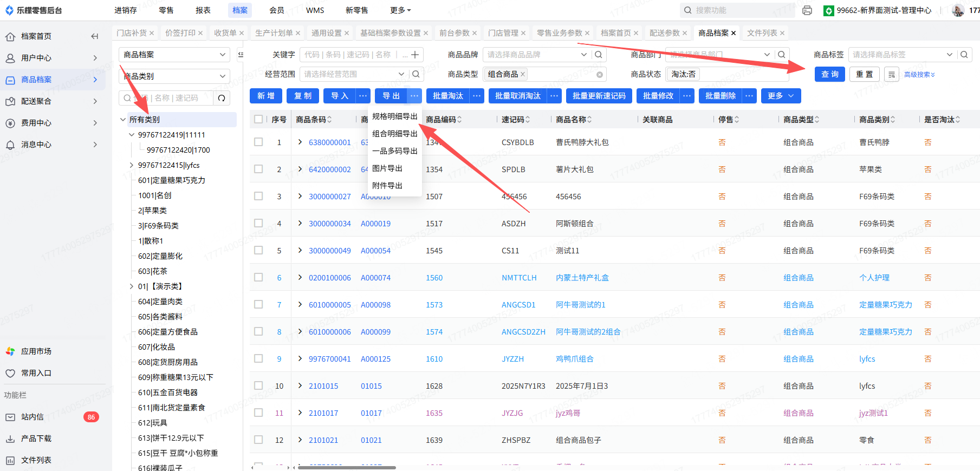Check the box for row 1 曹氏鸭脖大礼包
This screenshot has width=980, height=471.
click(258, 142)
